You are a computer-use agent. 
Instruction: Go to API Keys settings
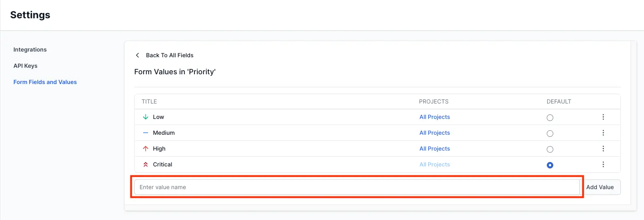pyautogui.click(x=25, y=66)
